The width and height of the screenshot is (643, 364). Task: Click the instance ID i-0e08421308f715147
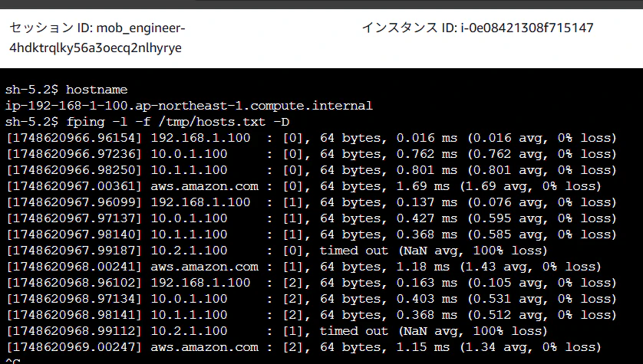tap(527, 28)
